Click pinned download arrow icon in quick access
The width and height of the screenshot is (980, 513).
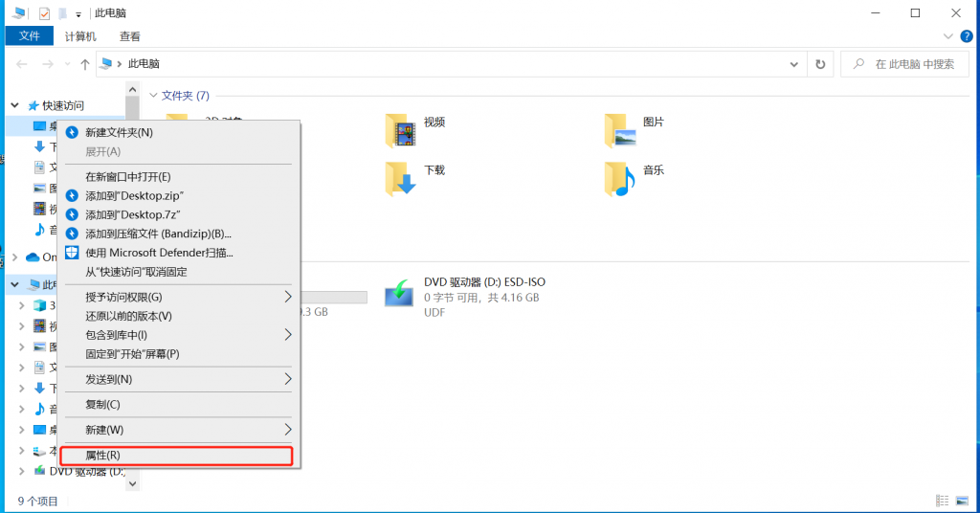click(x=39, y=146)
